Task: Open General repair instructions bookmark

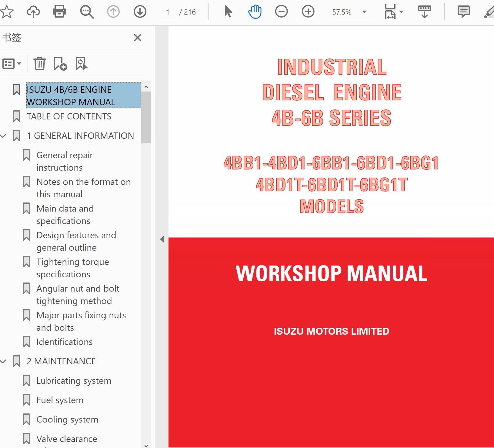Action: 65,161
